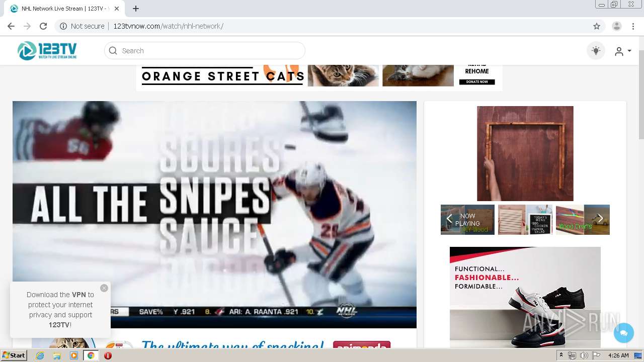
Task: Go back with browser back arrow
Action: click(11, 26)
